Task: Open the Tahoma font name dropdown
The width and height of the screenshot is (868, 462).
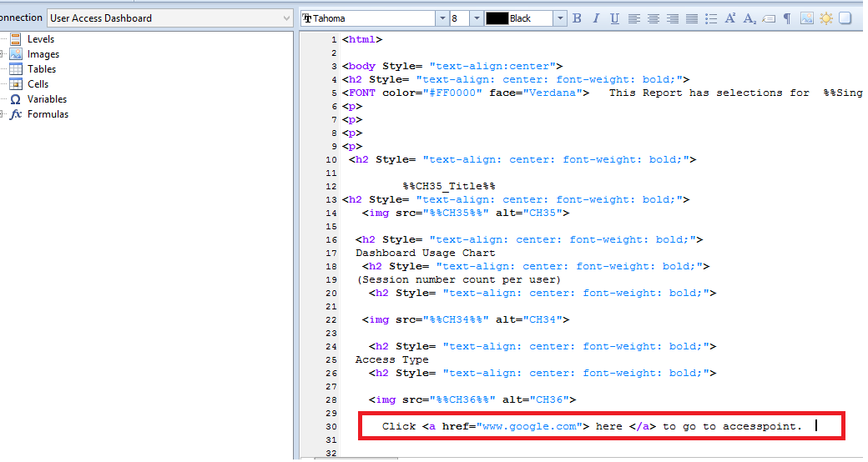Action: (442, 18)
